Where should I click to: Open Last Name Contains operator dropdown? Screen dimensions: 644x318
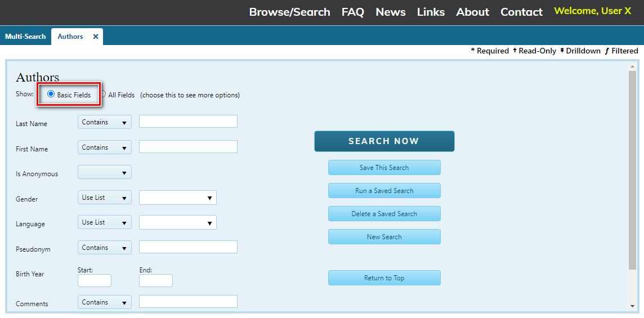[104, 122]
